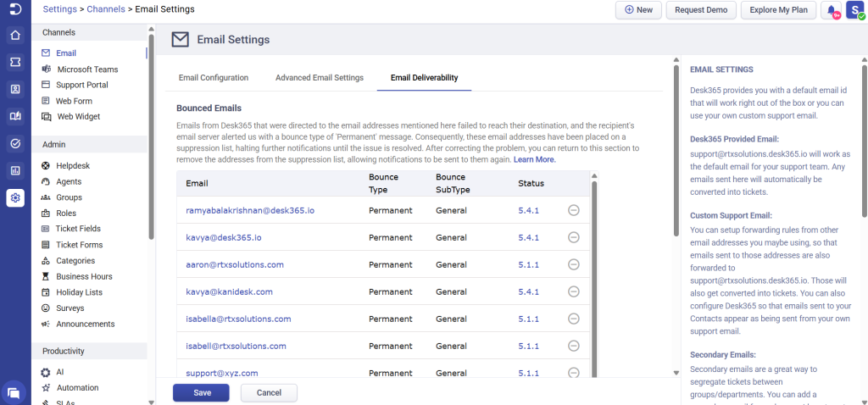Remove support@xyz.com from suppression list
This screenshot has width=868, height=405.
click(x=574, y=372)
